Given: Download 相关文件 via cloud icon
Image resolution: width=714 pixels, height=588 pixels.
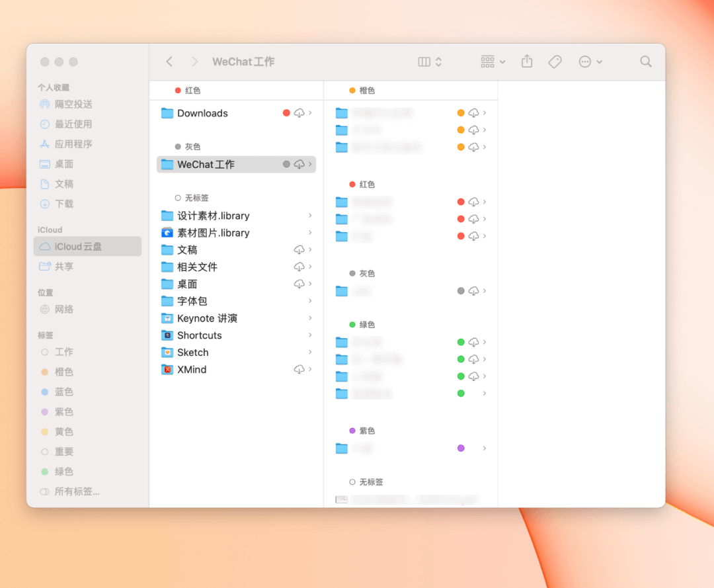Looking at the screenshot, I should [x=299, y=267].
